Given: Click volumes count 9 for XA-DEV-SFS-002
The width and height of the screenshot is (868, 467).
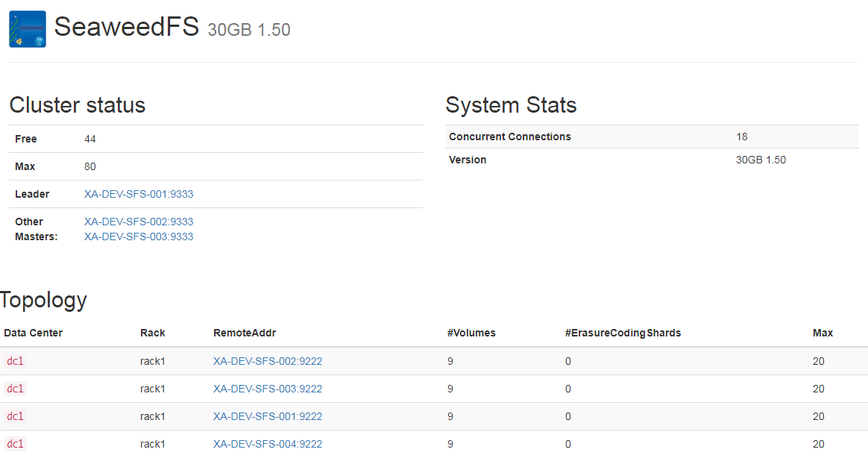Looking at the screenshot, I should 450,362.
